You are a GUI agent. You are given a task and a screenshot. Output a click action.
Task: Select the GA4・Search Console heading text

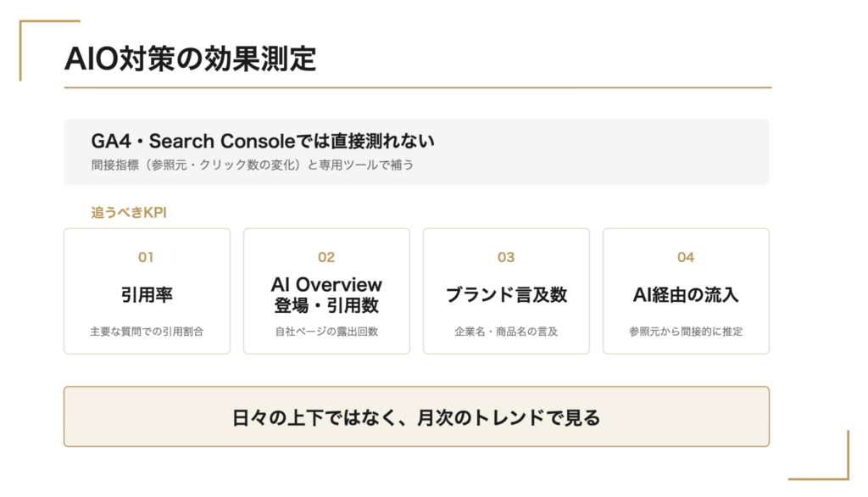click(x=263, y=141)
